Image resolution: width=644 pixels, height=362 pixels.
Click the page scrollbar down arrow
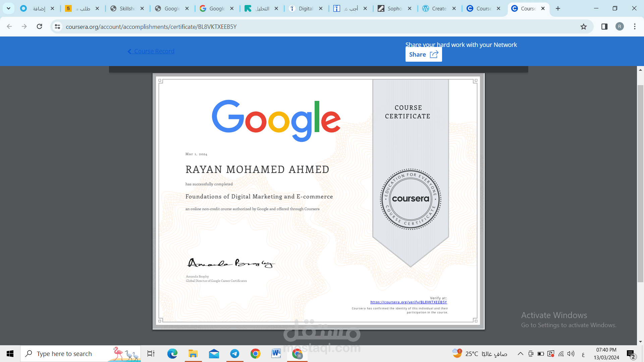pos(640,342)
